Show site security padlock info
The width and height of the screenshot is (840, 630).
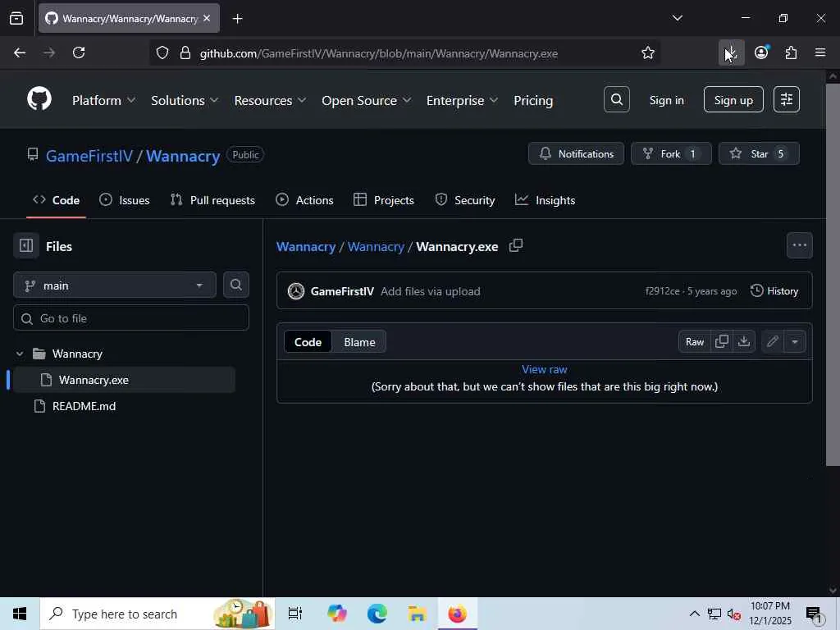coord(185,53)
